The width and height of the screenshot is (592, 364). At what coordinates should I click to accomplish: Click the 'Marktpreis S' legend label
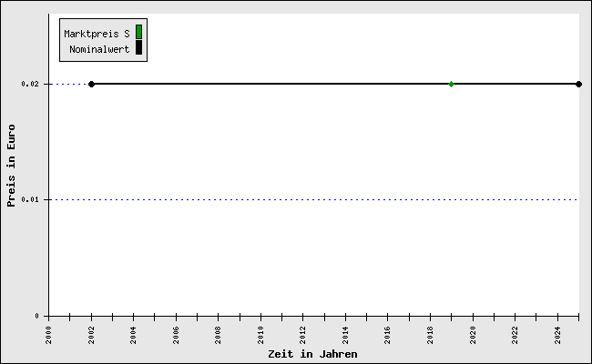pyautogui.click(x=97, y=34)
